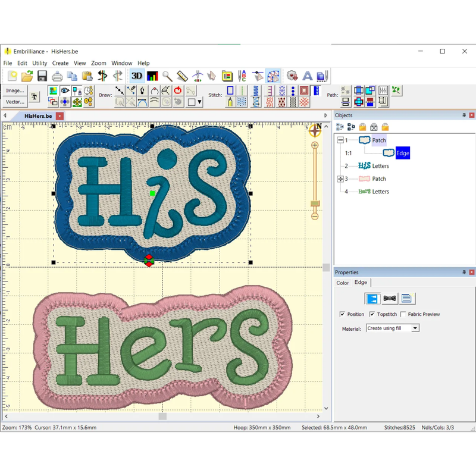The height and width of the screenshot is (476, 476).
Task: Select the magnifying glass zoom tool
Action: [x=167, y=76]
